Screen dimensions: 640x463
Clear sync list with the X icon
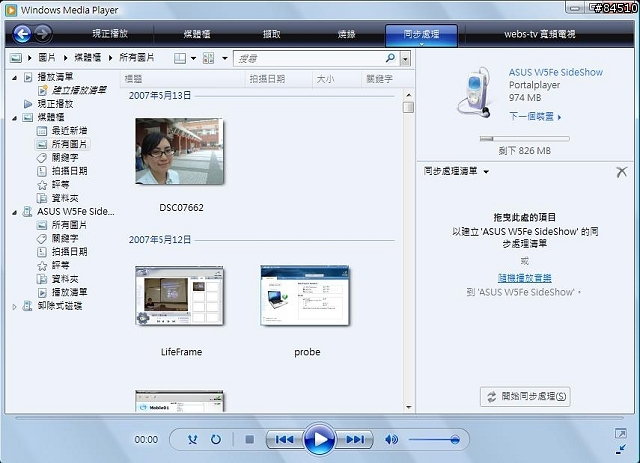pos(622,172)
